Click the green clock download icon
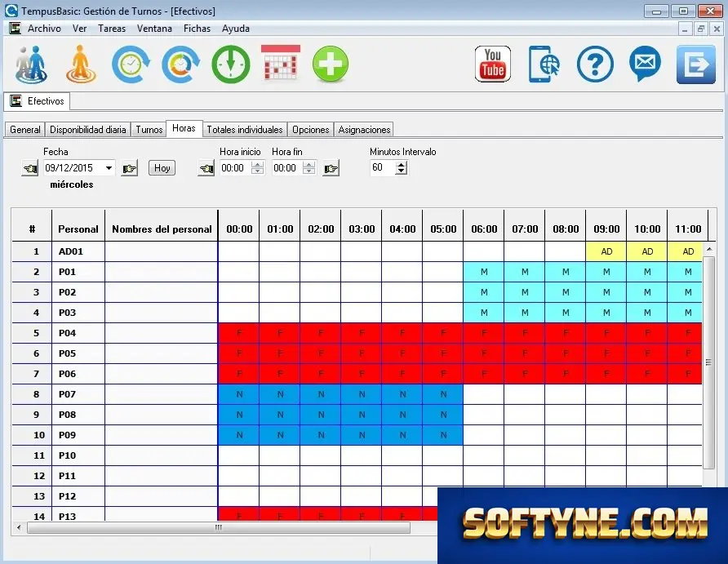Screen dimensions: 728x564 pos(231,64)
